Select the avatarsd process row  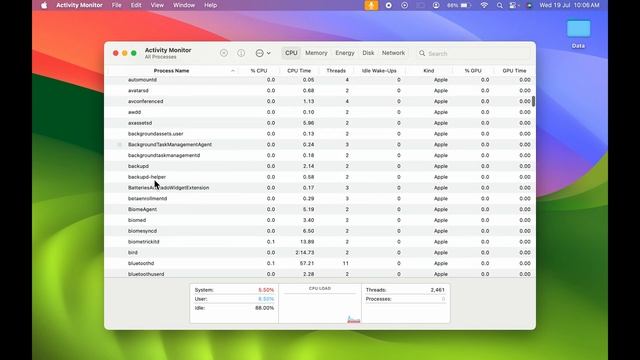pos(320,91)
